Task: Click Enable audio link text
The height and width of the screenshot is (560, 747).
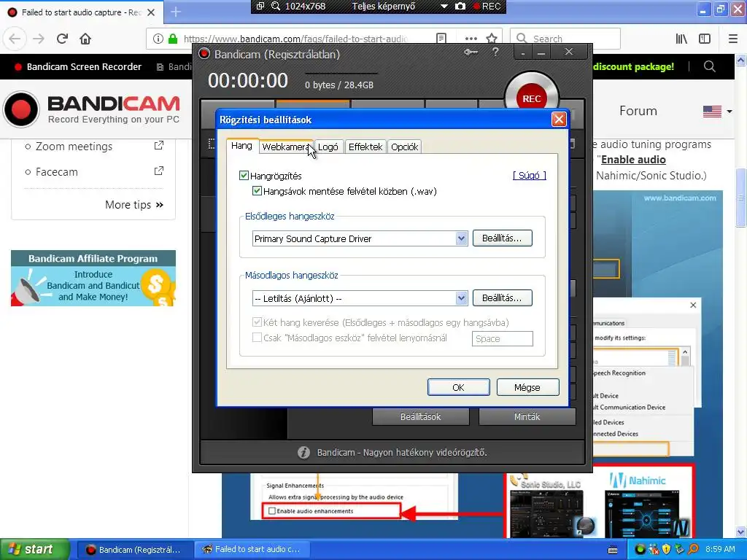Action: click(633, 160)
